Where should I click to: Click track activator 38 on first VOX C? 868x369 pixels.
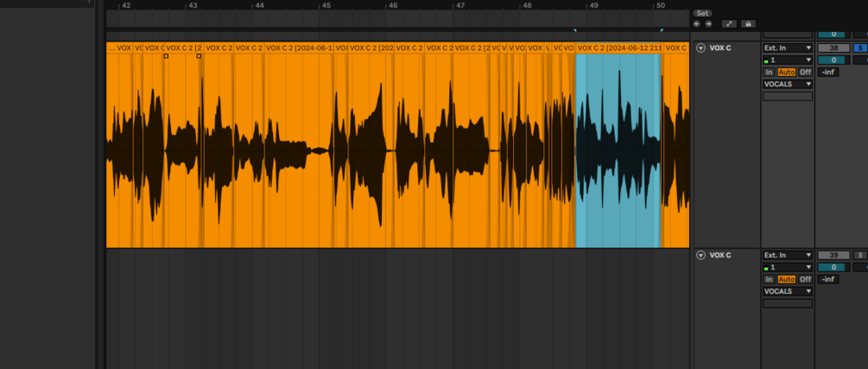click(x=833, y=48)
